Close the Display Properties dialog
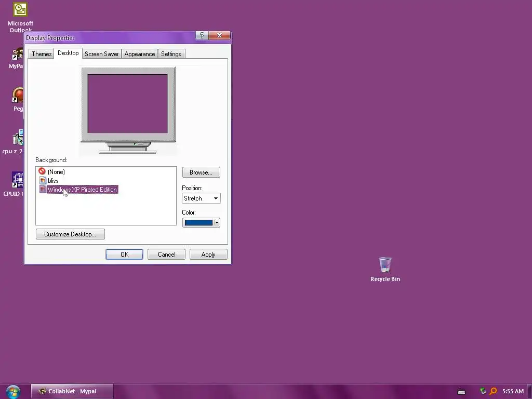532x399 pixels. [220, 35]
